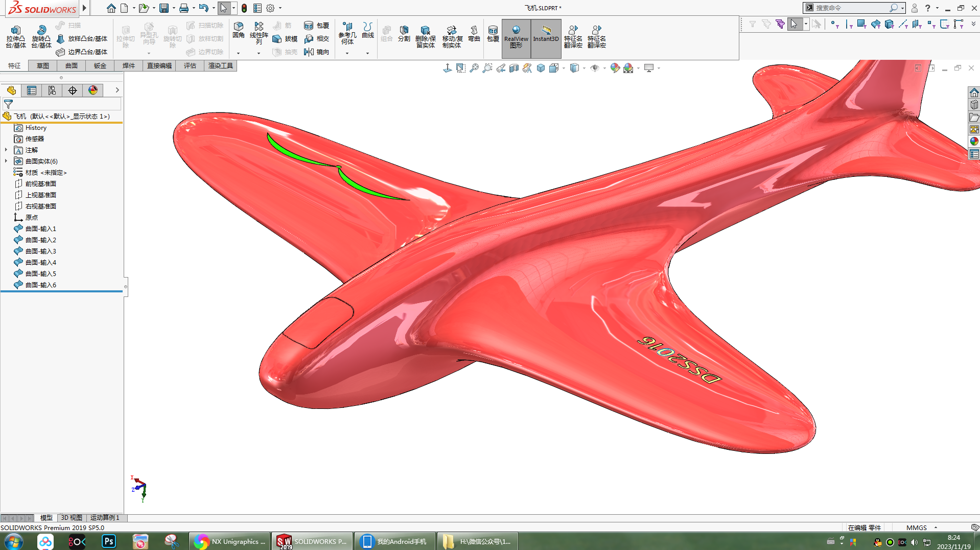The image size is (980, 550).
Task: Open the FeatureManager design tree tab
Action: (x=11, y=90)
